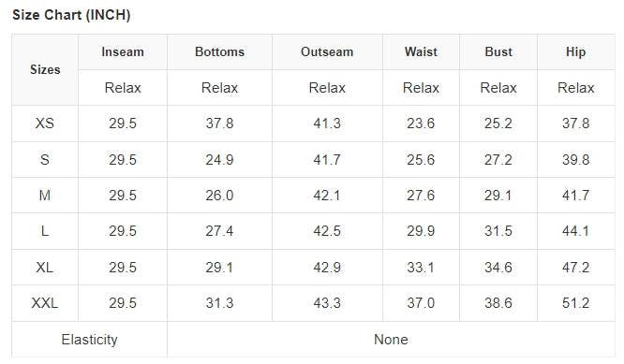The height and width of the screenshot is (364, 624).
Task: Select the None elasticity value cell
Action: pyautogui.click(x=392, y=340)
